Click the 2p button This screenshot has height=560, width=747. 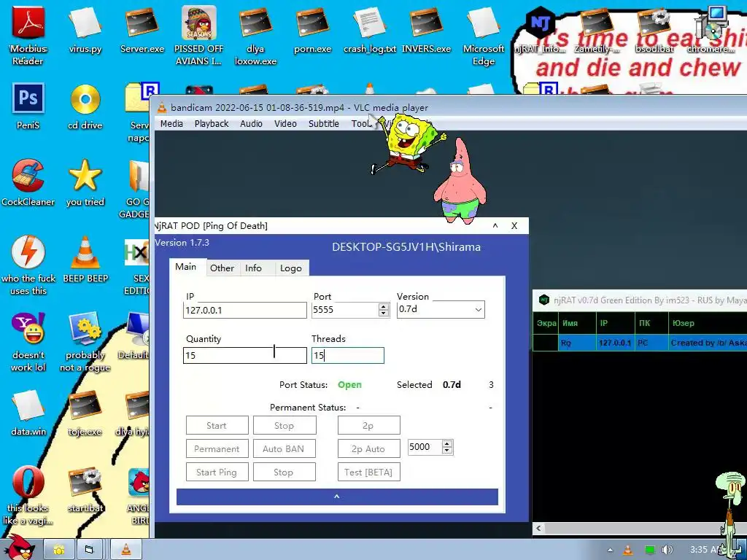click(x=368, y=425)
